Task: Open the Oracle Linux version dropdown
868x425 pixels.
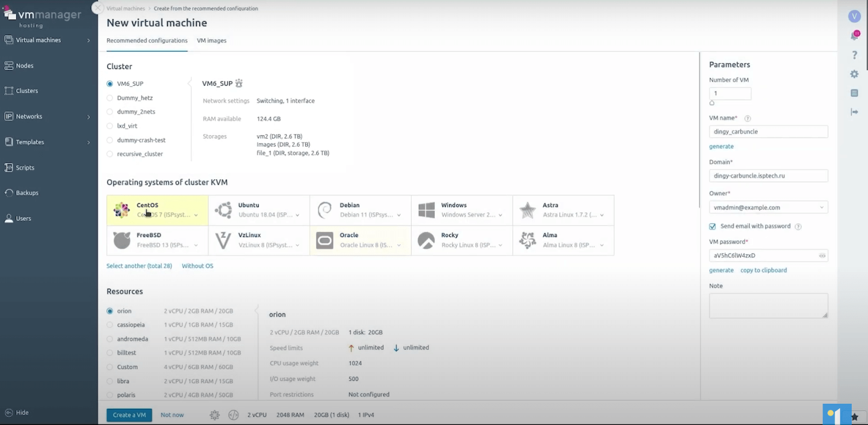Action: pyautogui.click(x=399, y=245)
